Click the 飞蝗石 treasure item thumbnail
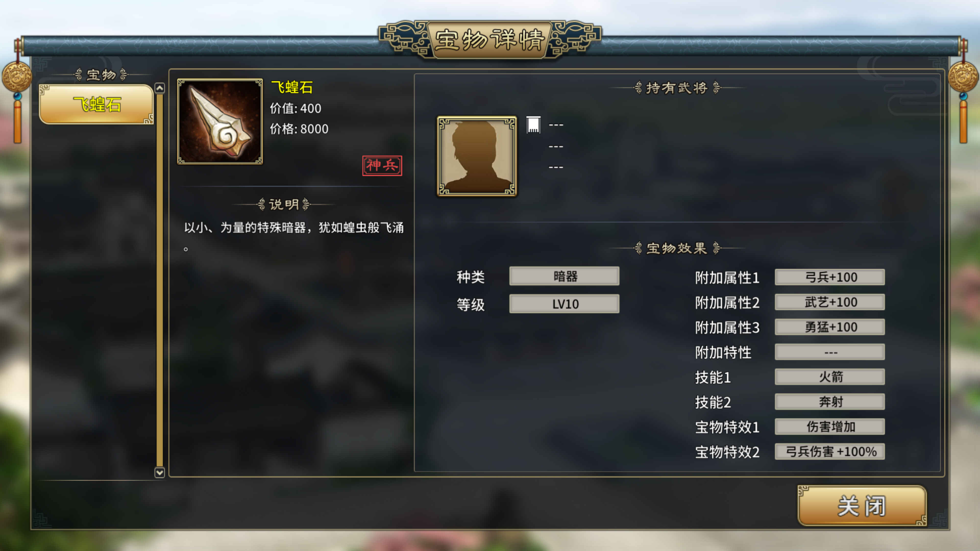The image size is (980, 551). click(x=220, y=122)
